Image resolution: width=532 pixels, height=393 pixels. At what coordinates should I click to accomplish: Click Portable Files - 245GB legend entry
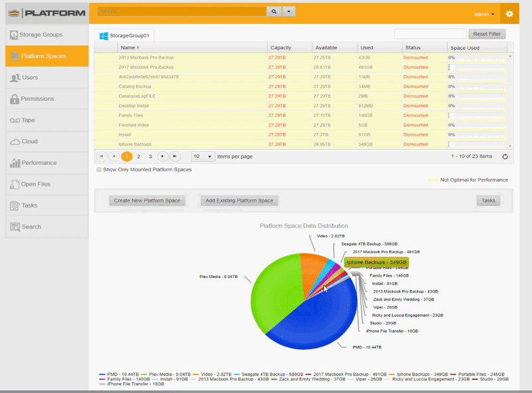[x=477, y=374]
